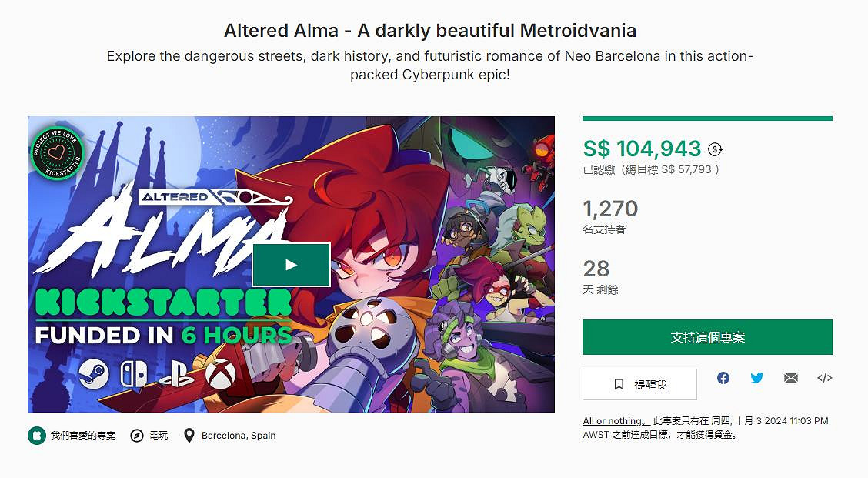Click the location pin icon

(189, 436)
